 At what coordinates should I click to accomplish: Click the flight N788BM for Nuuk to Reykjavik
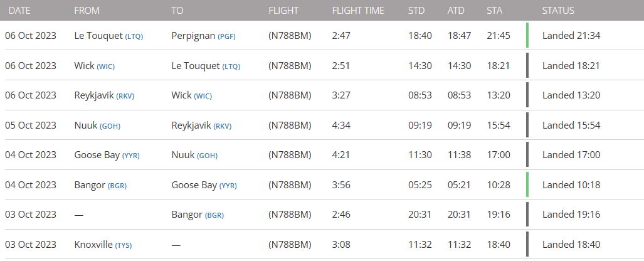coord(290,125)
